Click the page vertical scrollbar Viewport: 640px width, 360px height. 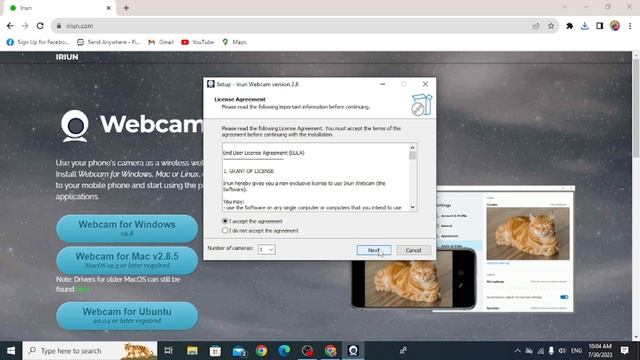(636, 107)
